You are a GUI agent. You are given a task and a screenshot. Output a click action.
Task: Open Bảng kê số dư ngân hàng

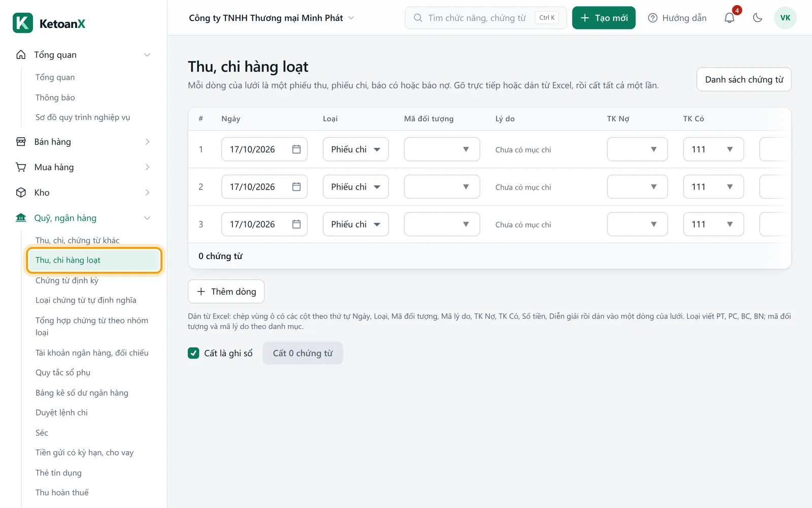coord(82,393)
